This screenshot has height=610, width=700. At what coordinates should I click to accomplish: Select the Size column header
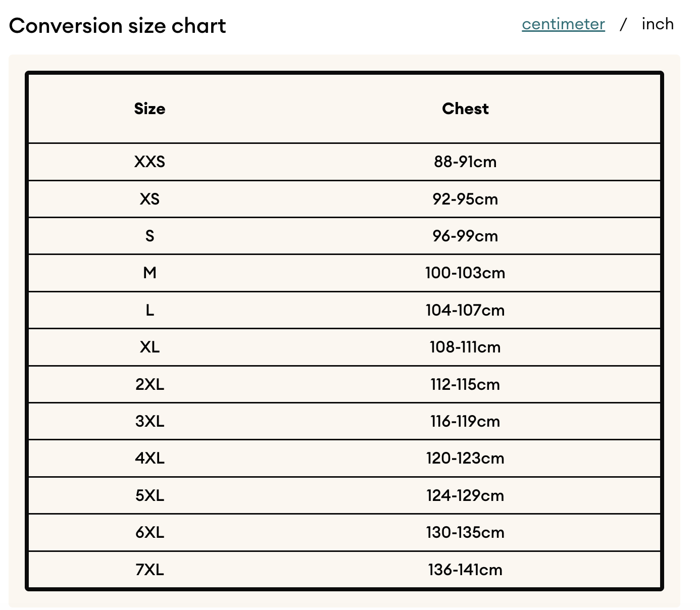tap(149, 109)
